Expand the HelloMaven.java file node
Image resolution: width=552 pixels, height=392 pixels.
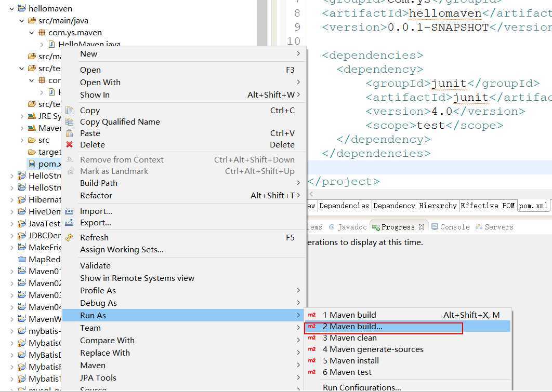point(42,45)
